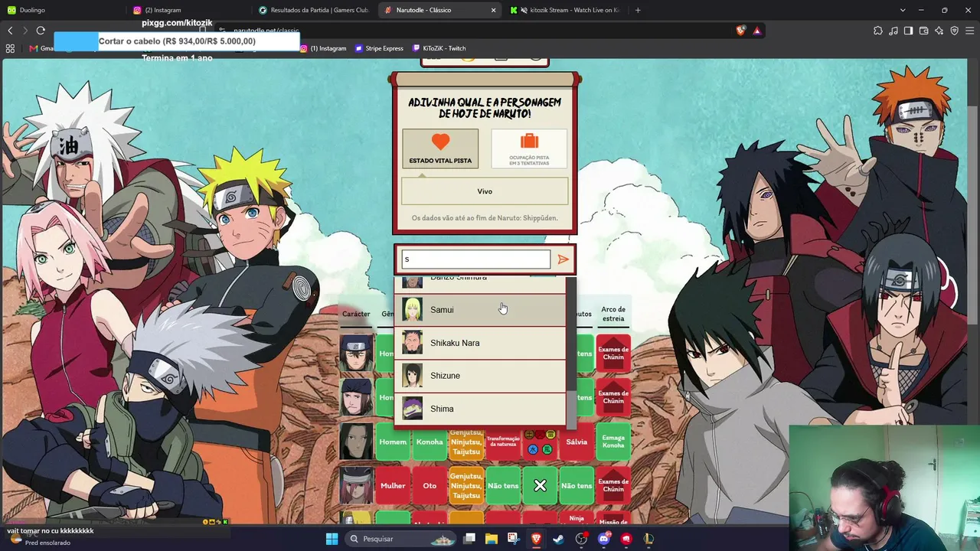Open Discord from the taskbar
Image resolution: width=980 pixels, height=551 pixels.
tap(604, 539)
